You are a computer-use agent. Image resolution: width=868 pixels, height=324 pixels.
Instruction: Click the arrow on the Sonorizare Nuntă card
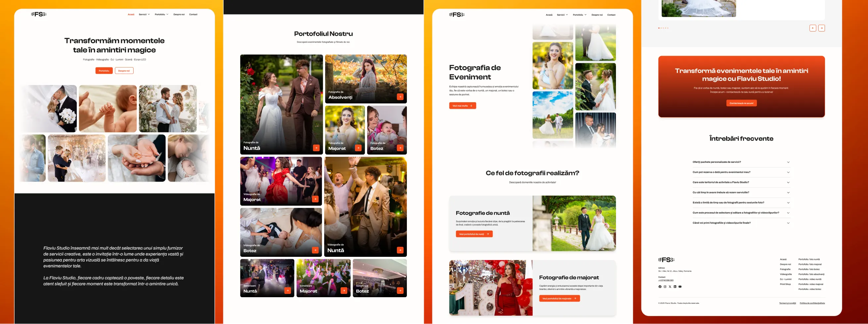[287, 290]
